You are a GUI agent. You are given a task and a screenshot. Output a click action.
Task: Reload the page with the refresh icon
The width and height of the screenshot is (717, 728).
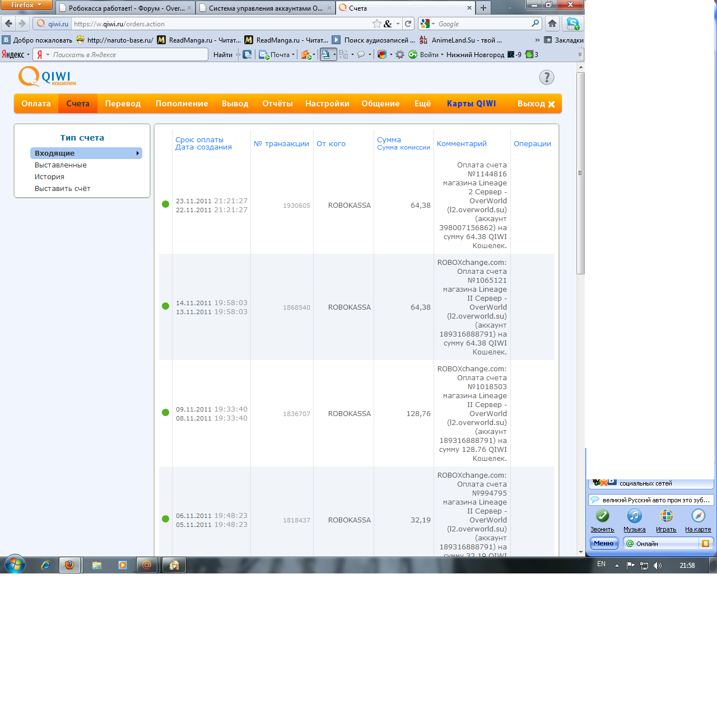pos(408,24)
